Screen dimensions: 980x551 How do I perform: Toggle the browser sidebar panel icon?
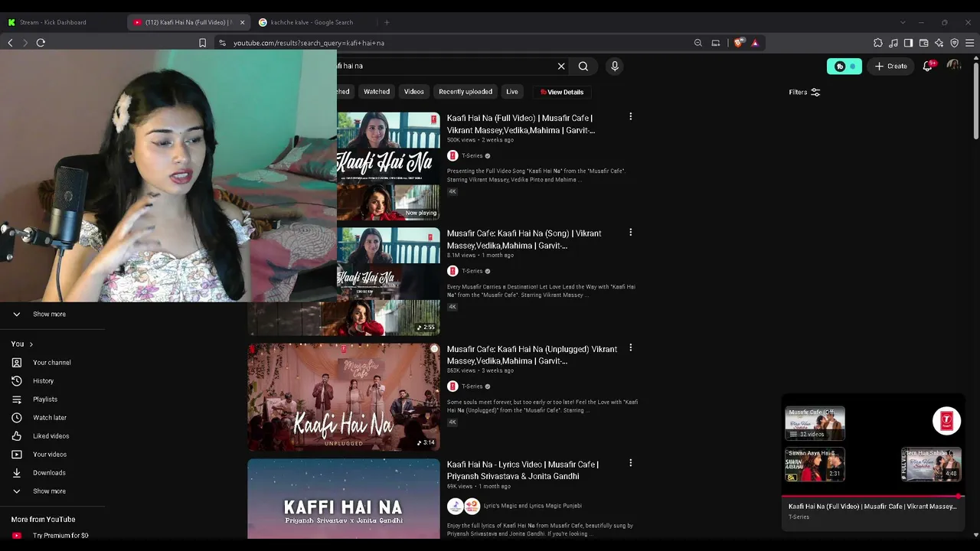908,43
